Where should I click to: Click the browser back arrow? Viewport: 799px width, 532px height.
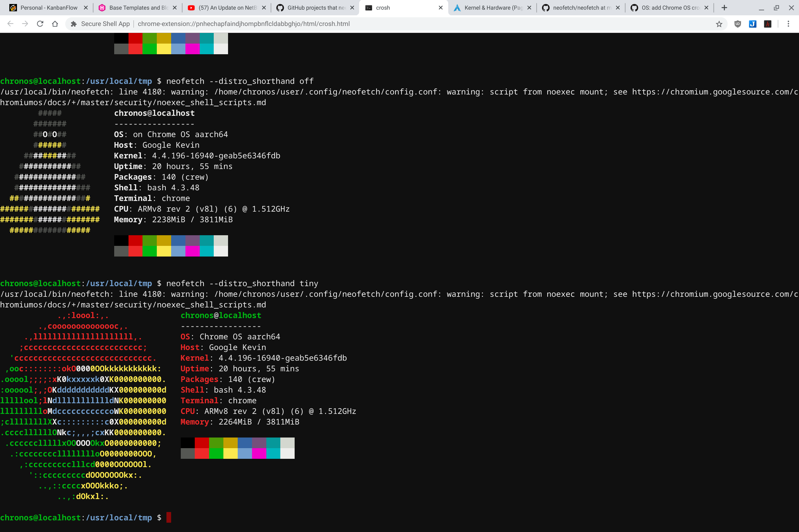[x=10, y=24]
